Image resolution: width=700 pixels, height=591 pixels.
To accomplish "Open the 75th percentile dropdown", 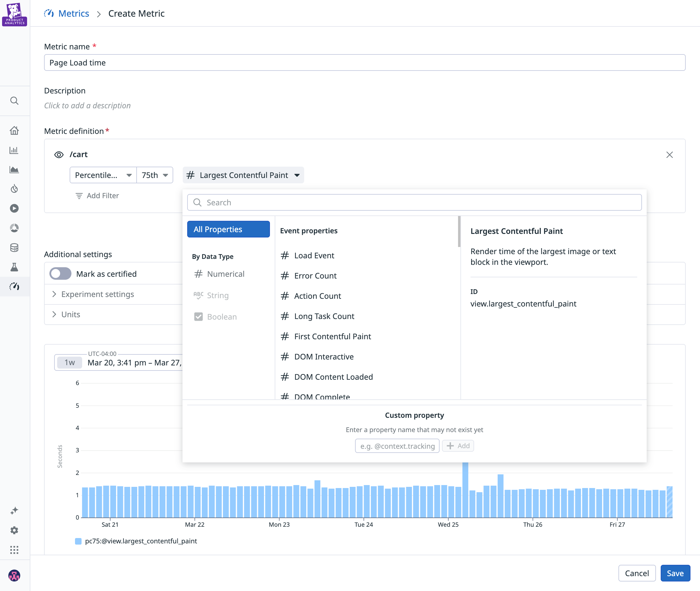I will pos(154,175).
